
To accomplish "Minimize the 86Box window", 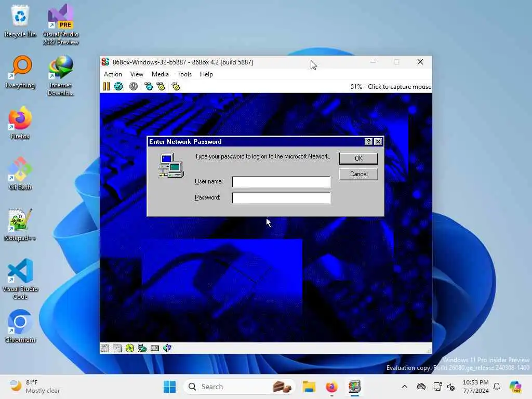I will [373, 62].
